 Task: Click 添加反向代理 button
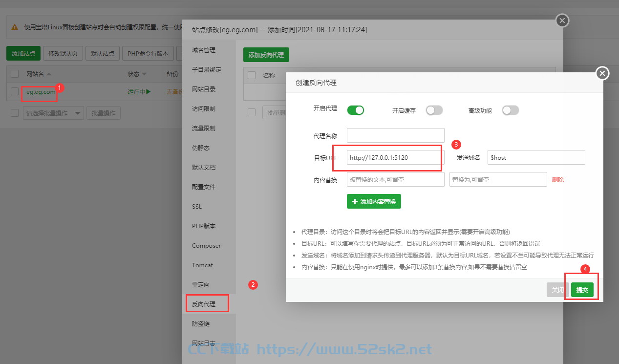pyautogui.click(x=266, y=55)
